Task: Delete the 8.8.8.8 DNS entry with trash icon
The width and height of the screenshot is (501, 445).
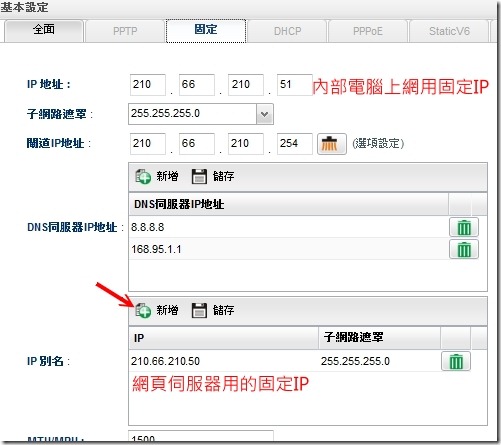Action: tap(464, 227)
